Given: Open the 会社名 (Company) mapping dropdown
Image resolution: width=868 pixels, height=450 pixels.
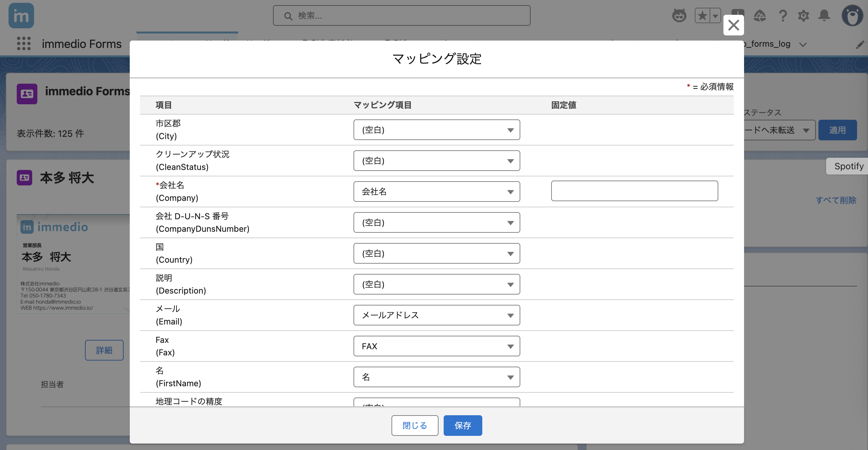Looking at the screenshot, I should tap(436, 192).
